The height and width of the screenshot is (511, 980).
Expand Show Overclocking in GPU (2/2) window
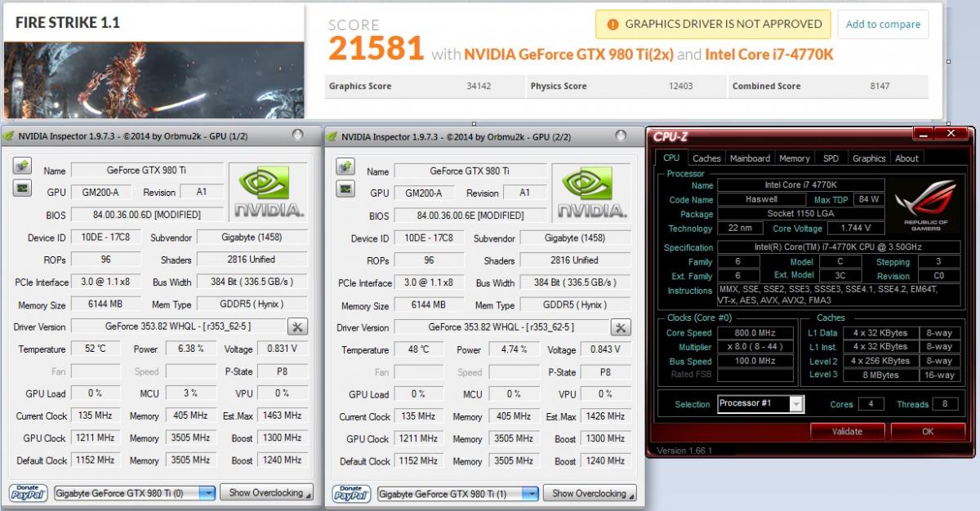click(591, 494)
